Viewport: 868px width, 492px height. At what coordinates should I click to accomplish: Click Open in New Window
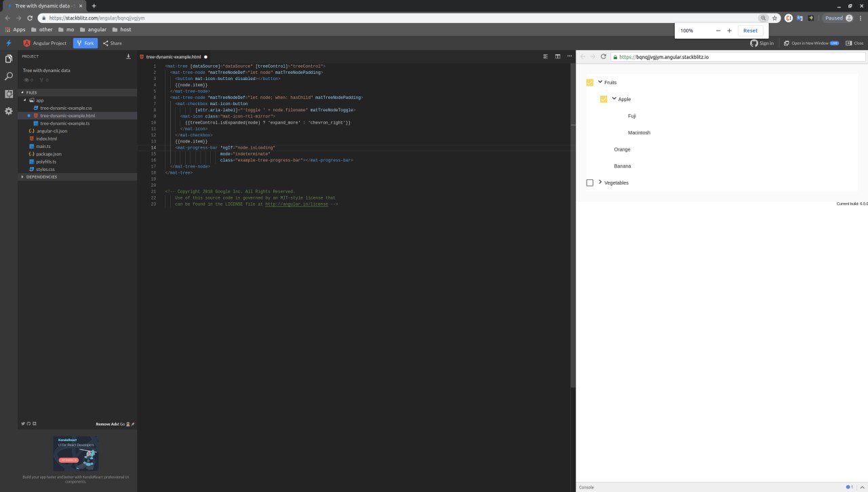click(811, 43)
